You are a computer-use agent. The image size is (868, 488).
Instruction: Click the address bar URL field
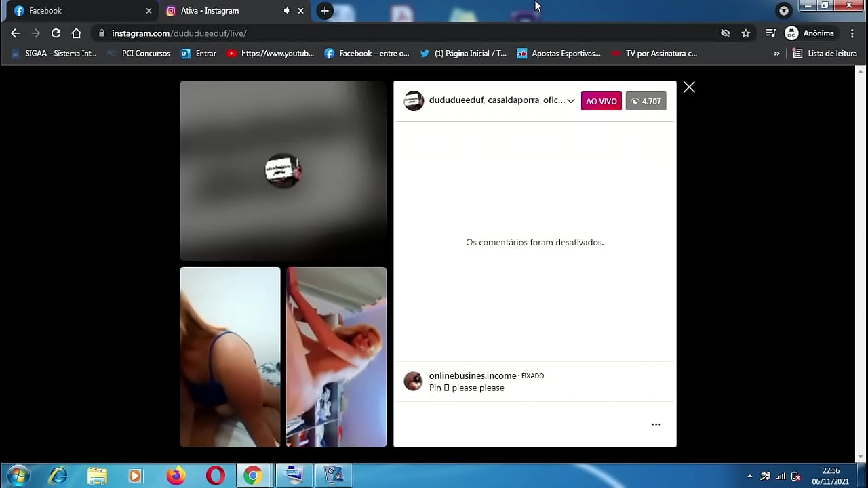[x=407, y=33]
